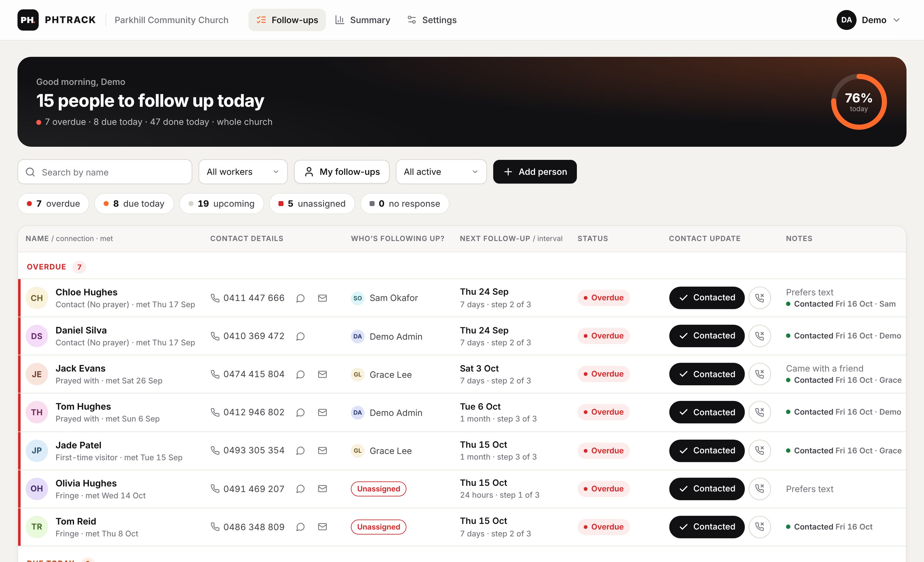Assign Tom Reid via Unassigned badge
Screen dimensions: 924x562
(378, 527)
